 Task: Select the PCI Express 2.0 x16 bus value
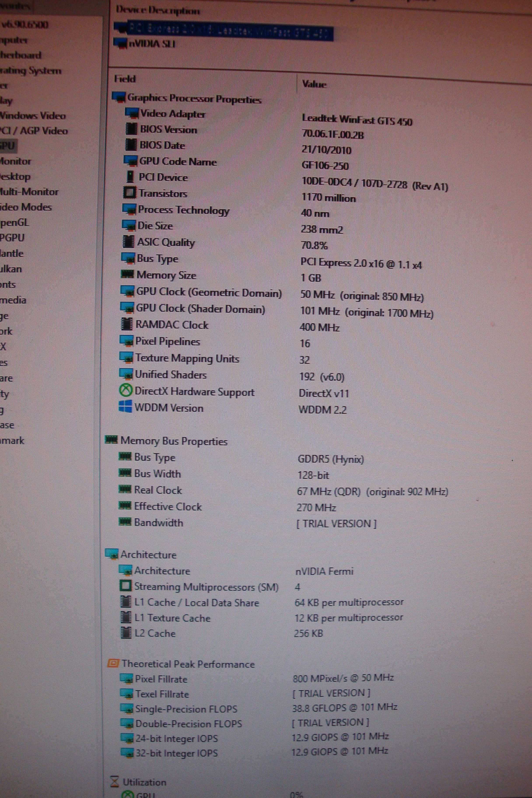coord(361,264)
